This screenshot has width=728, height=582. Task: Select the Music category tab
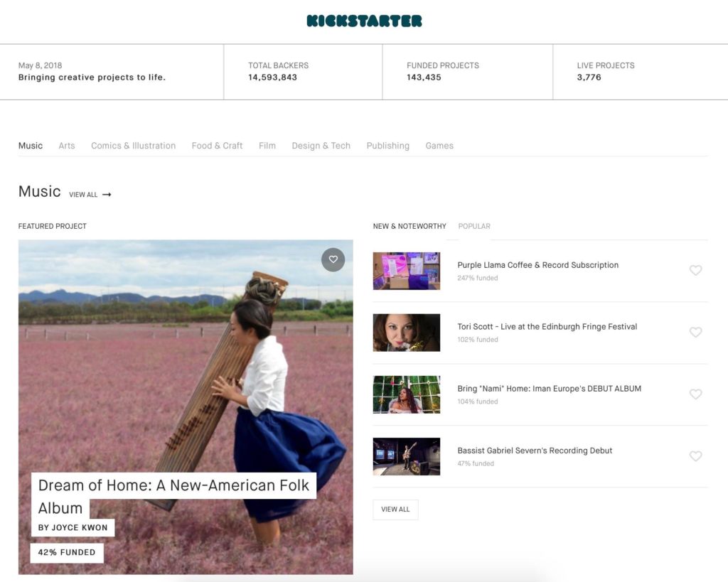coord(30,146)
